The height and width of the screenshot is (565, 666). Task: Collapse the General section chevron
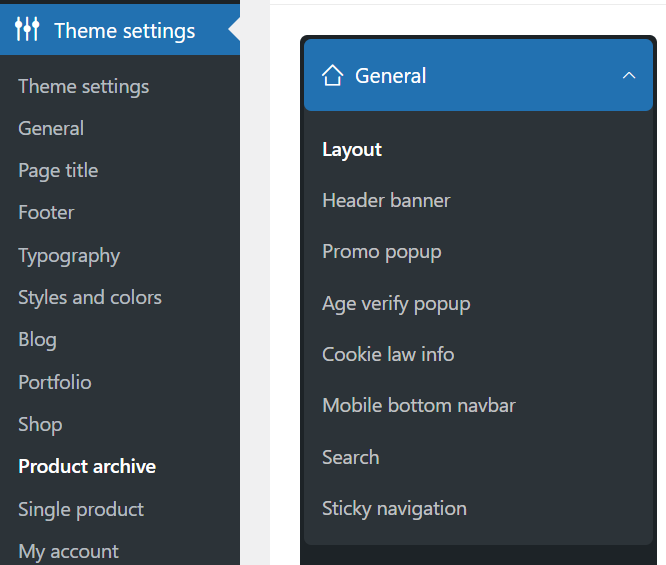tap(628, 75)
